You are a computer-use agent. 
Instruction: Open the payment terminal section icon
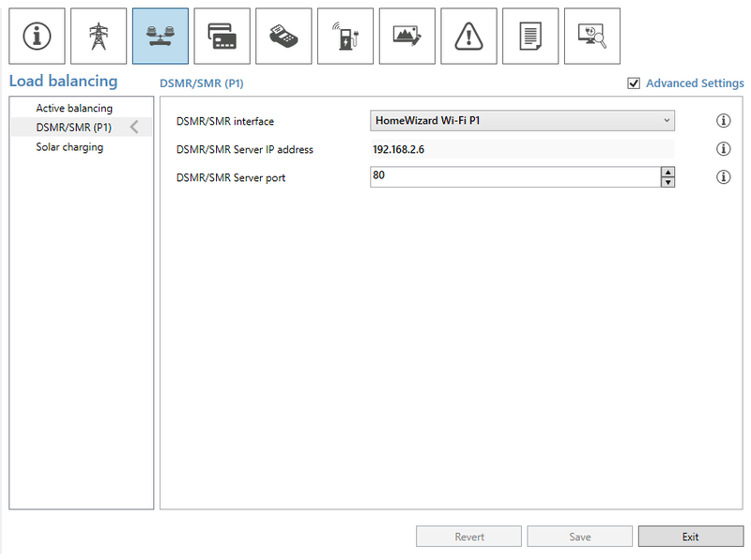click(x=284, y=36)
